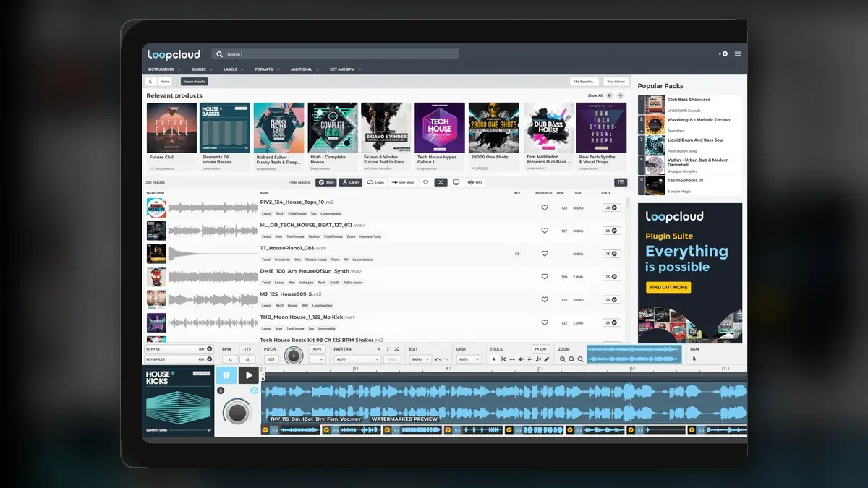Click the house search input field
This screenshot has width=868, height=488.
point(336,54)
